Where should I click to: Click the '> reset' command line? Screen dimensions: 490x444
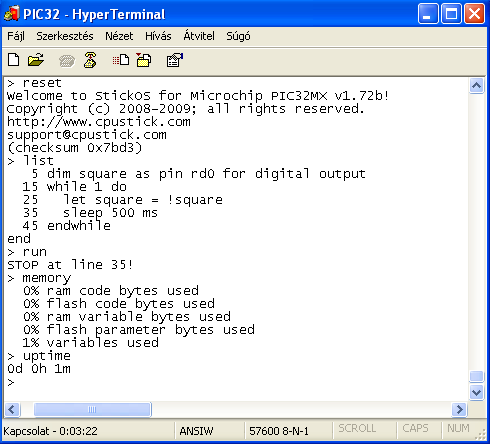click(x=34, y=83)
